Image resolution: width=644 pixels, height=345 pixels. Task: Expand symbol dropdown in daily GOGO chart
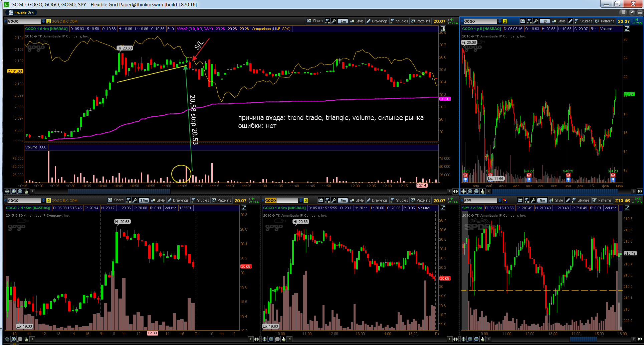point(499,21)
